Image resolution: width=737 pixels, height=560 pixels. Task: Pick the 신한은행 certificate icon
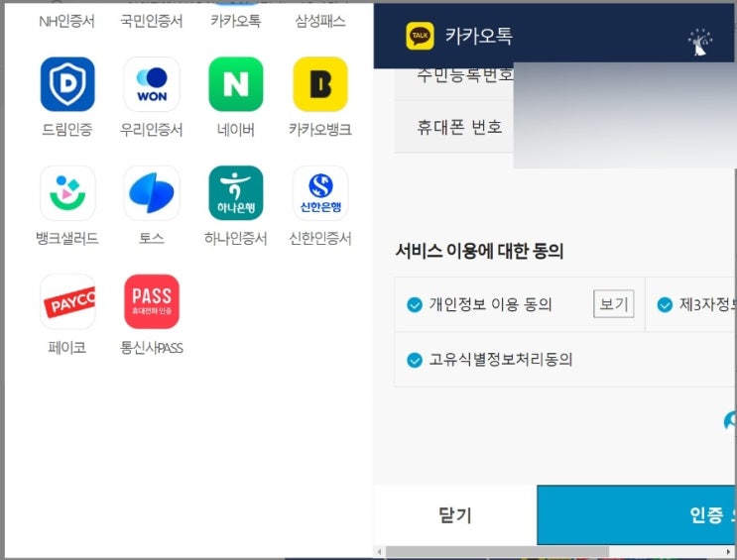(x=320, y=192)
